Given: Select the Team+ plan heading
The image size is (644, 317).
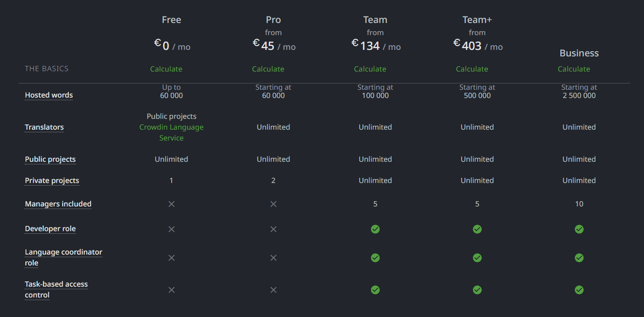Looking at the screenshot, I should click(x=477, y=20).
